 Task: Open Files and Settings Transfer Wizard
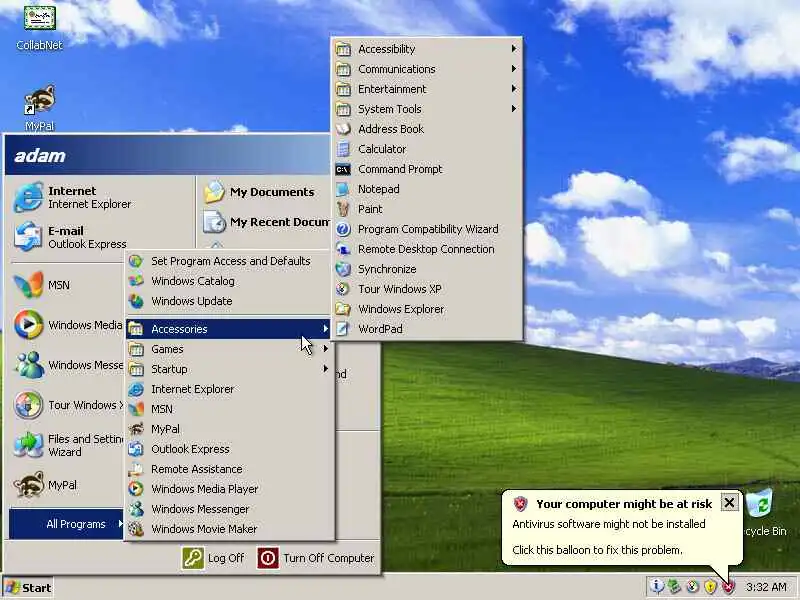[x=66, y=445]
